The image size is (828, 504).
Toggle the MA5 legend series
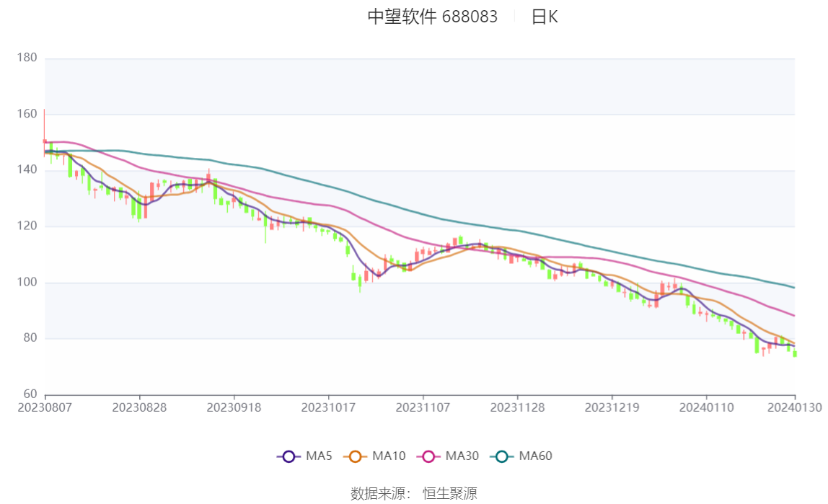point(304,456)
